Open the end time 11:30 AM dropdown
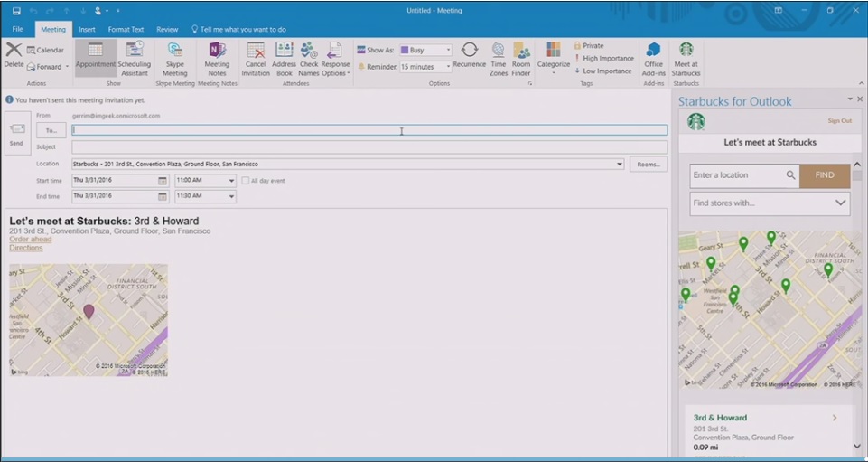Viewport: 868px width, 462px height. coord(231,196)
